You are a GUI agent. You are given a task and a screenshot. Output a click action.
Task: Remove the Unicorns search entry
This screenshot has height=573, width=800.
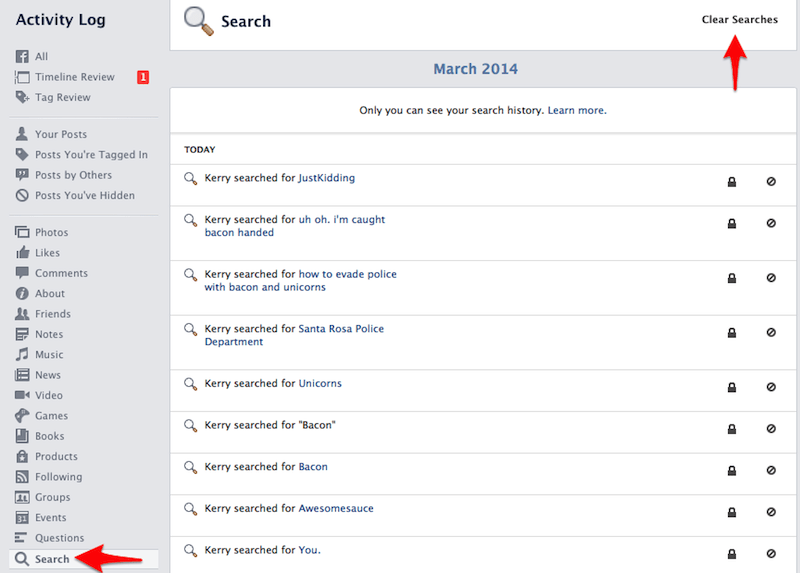771,387
